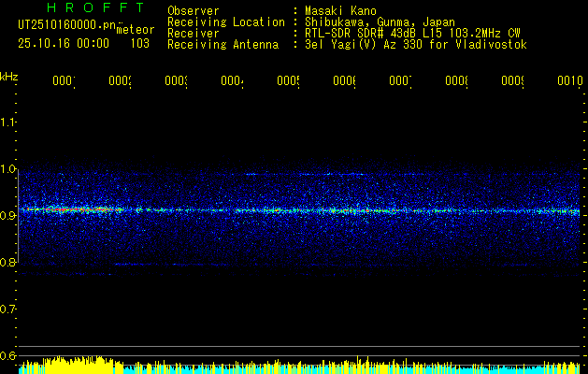Click the 0.9 frequency axis label
This screenshot has height=374, width=588.
pyautogui.click(x=8, y=215)
